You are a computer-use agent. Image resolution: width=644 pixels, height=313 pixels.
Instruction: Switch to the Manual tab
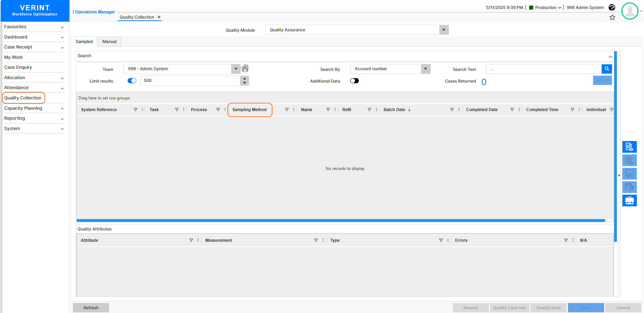click(x=109, y=42)
